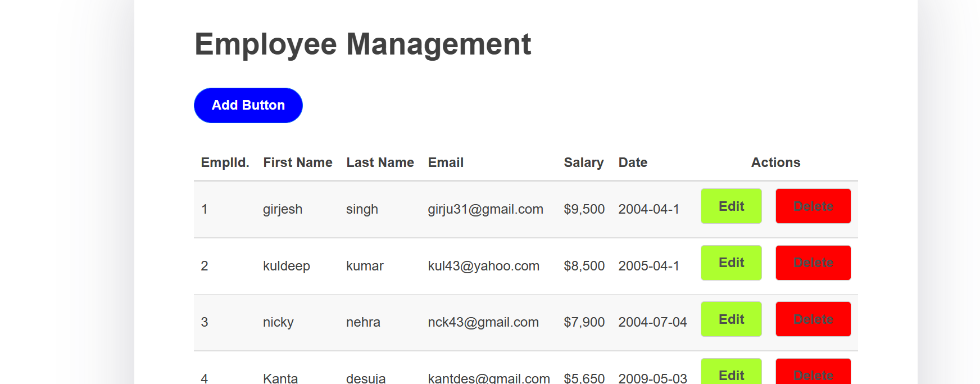Delete employee girjesh singh's record
This screenshot has height=384, width=980.
[813, 206]
